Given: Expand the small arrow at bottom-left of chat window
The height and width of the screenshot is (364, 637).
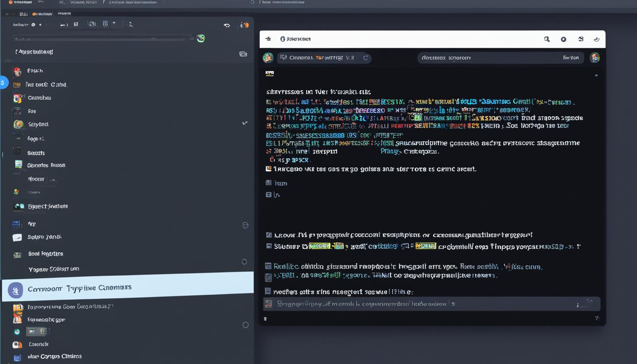Looking at the screenshot, I should 265,319.
